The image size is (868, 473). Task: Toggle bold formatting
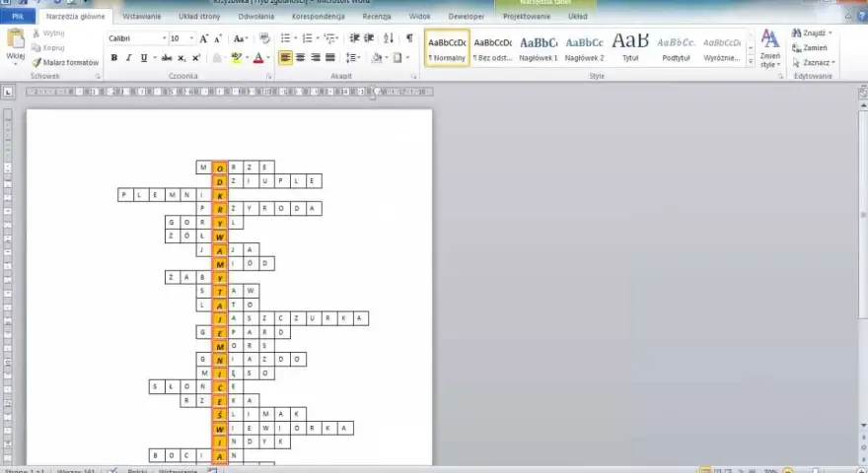[x=114, y=57]
